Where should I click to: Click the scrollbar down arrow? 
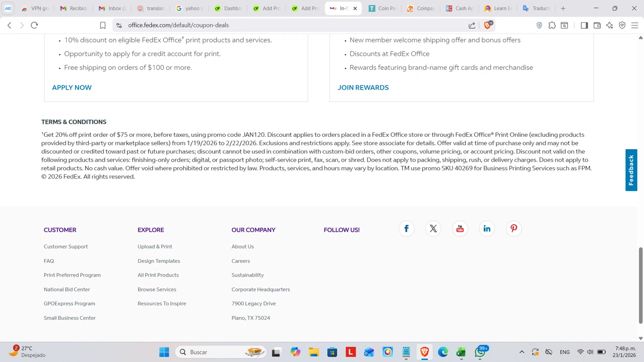[641, 338]
